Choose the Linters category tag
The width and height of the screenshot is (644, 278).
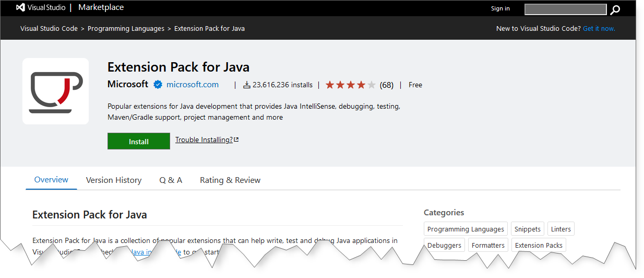tap(561, 229)
